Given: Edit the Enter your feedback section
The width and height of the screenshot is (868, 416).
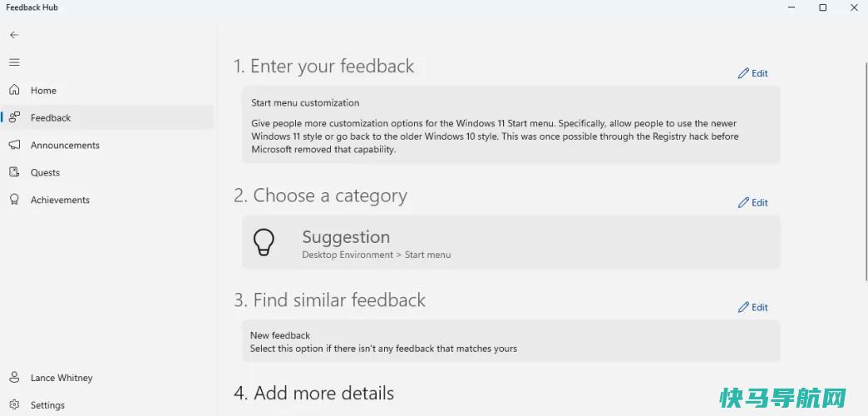Looking at the screenshot, I should click(753, 73).
